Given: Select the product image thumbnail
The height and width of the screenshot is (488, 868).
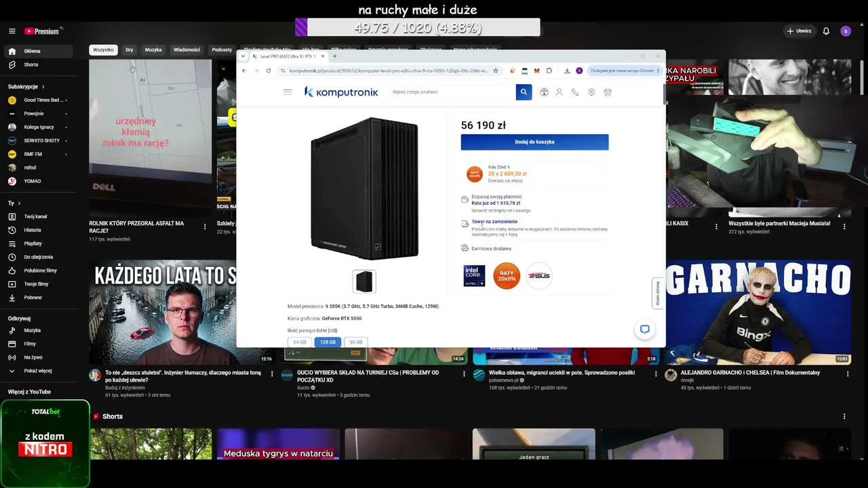Looking at the screenshot, I should click(x=364, y=281).
